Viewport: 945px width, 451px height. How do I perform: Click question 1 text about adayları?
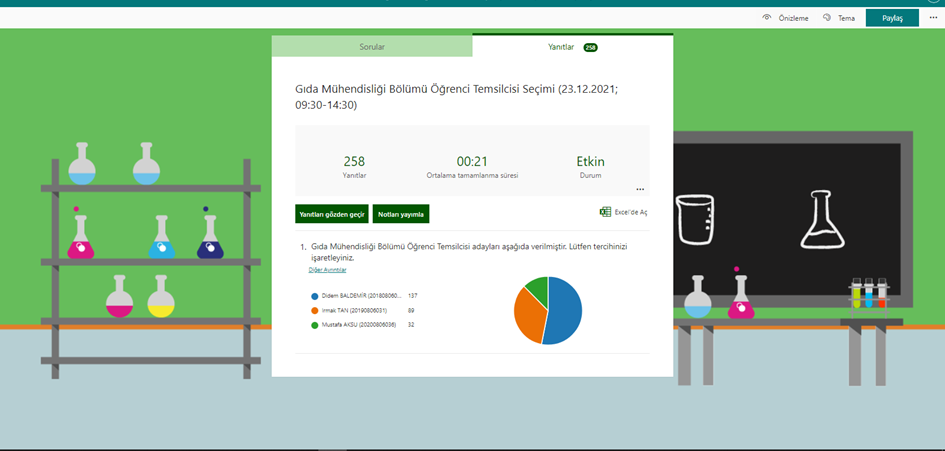point(470,252)
